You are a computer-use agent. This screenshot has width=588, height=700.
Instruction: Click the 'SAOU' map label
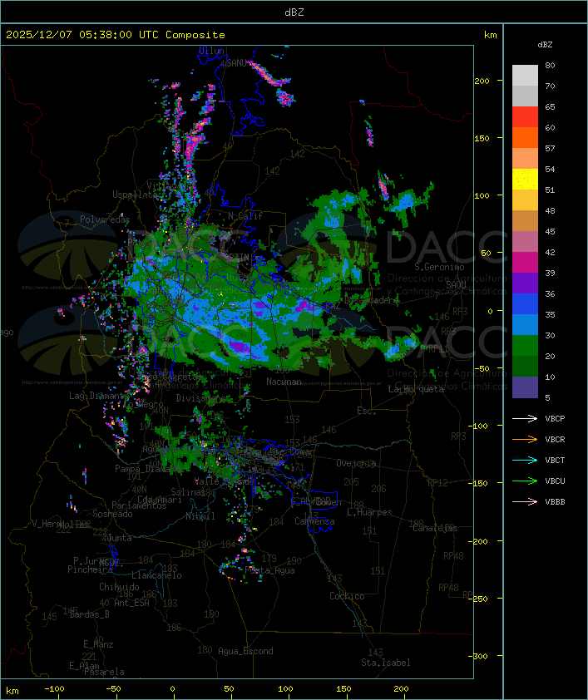pos(457,285)
